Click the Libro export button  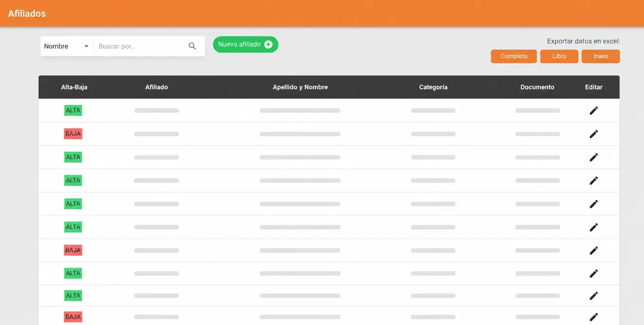coord(559,56)
